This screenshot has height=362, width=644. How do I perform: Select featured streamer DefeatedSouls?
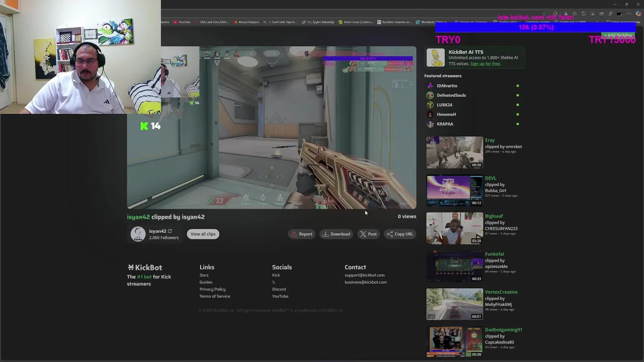(451, 96)
